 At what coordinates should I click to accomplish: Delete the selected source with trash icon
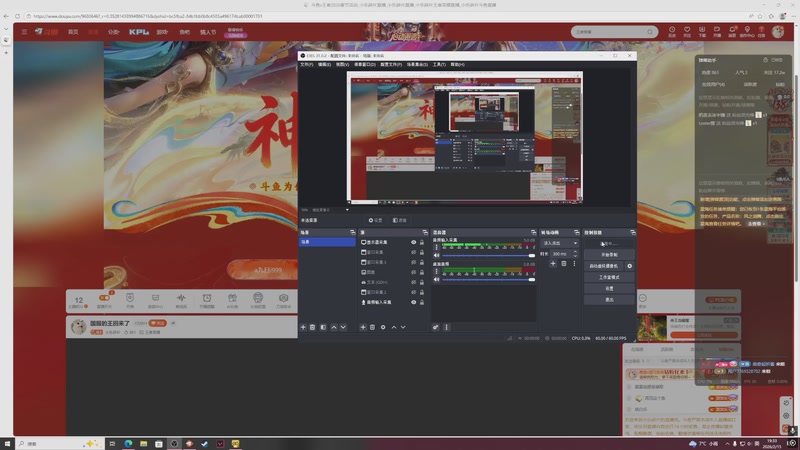[x=372, y=327]
